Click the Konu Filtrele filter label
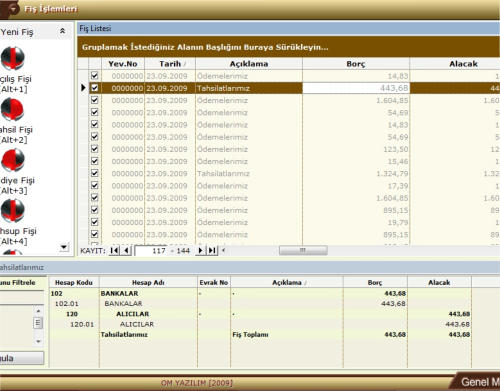Screen dimensions: 500x391 click(18, 283)
